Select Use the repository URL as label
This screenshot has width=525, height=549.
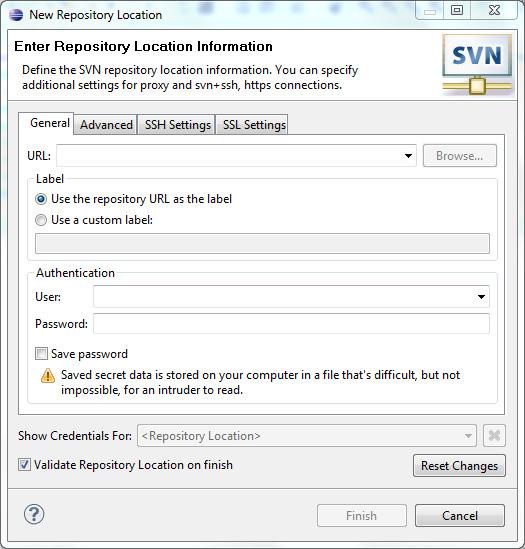point(41,199)
